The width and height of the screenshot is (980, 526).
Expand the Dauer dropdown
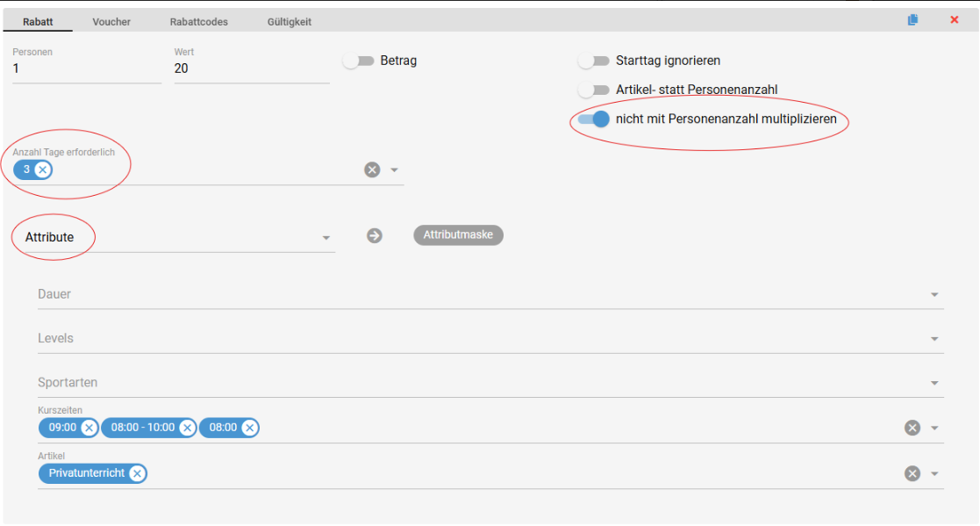tap(934, 295)
